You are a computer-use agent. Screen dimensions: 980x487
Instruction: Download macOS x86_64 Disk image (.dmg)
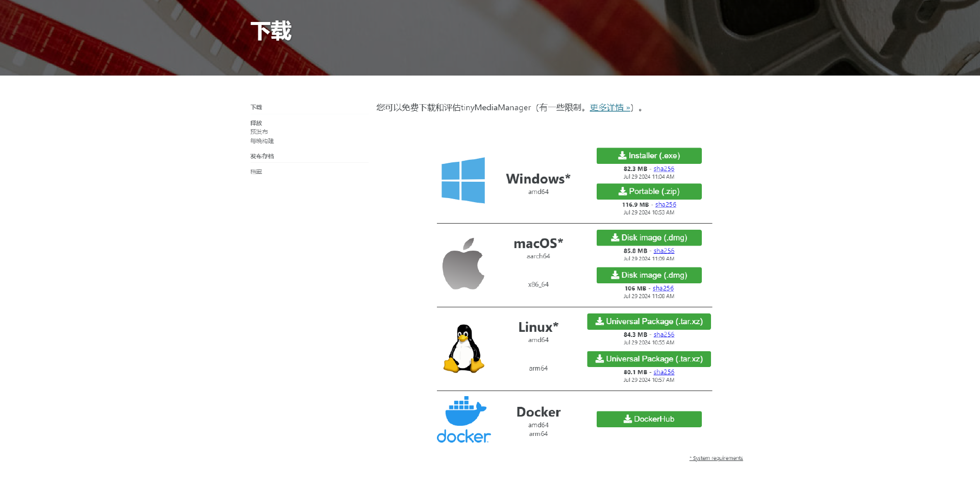coord(649,275)
